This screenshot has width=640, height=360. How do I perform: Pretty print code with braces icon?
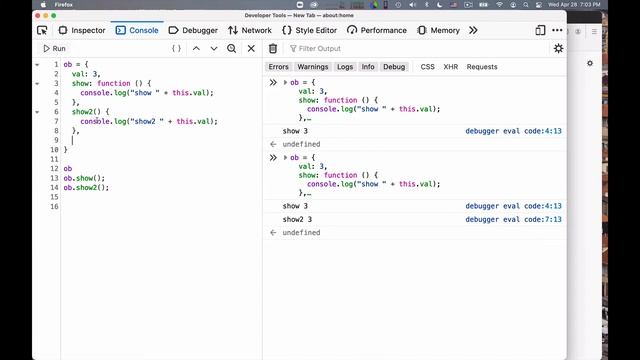(x=176, y=48)
